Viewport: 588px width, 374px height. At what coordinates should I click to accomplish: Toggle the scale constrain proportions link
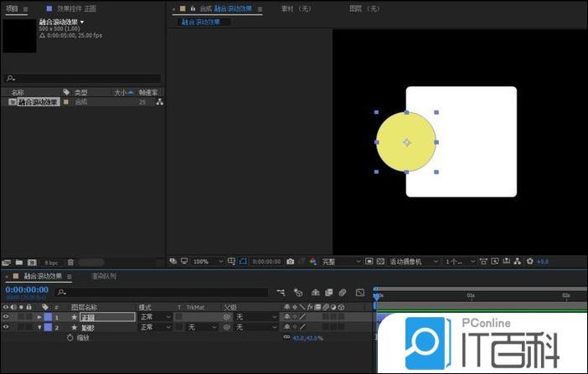[x=286, y=338]
